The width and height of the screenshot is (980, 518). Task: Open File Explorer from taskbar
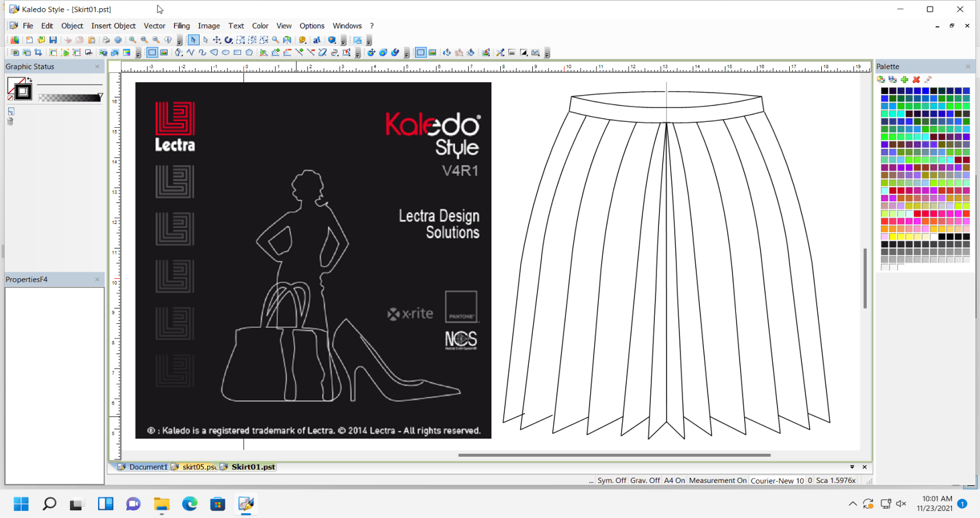click(162, 503)
